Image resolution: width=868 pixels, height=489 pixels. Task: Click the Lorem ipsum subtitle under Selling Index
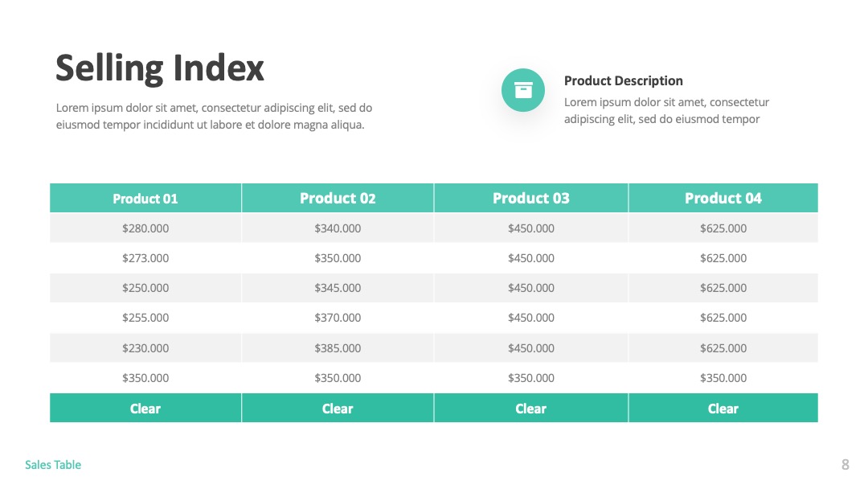(x=214, y=117)
